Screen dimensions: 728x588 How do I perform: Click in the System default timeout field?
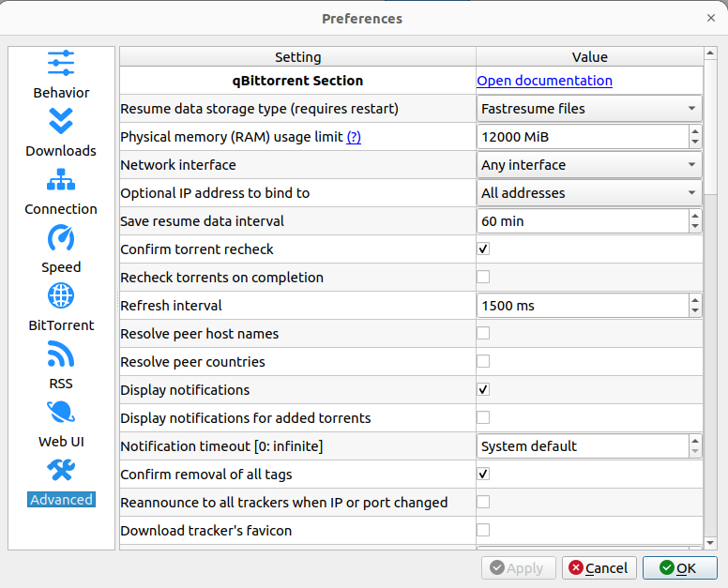pos(583,446)
